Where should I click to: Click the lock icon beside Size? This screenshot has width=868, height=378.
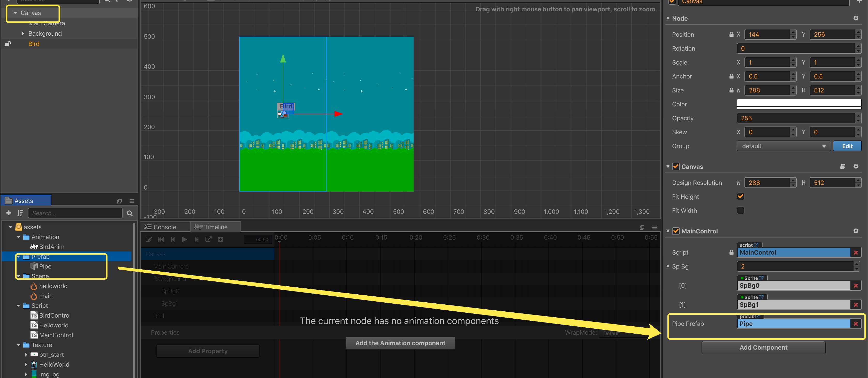731,90
